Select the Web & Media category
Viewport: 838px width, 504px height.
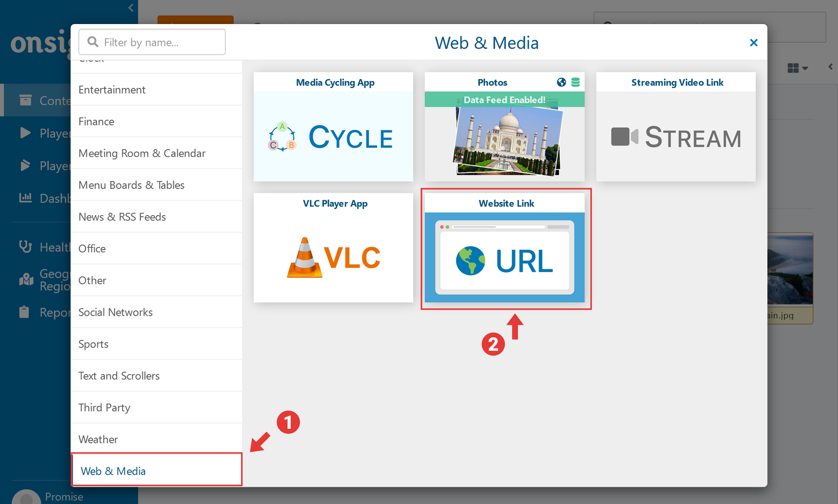pyautogui.click(x=156, y=471)
